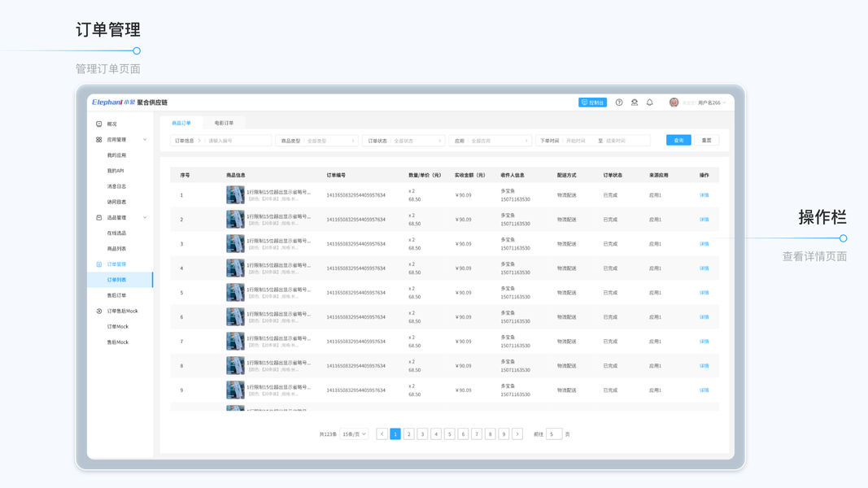Viewport: 868px width, 488px height.
Task: Go to the next page arrow in pagination
Action: point(517,434)
